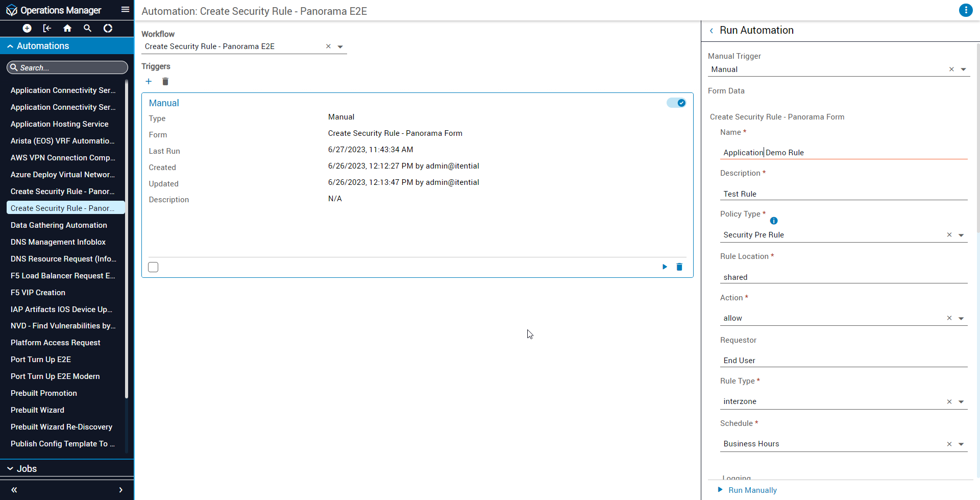Click the import icon in sidebar toolbar
980x500 pixels.
click(47, 29)
